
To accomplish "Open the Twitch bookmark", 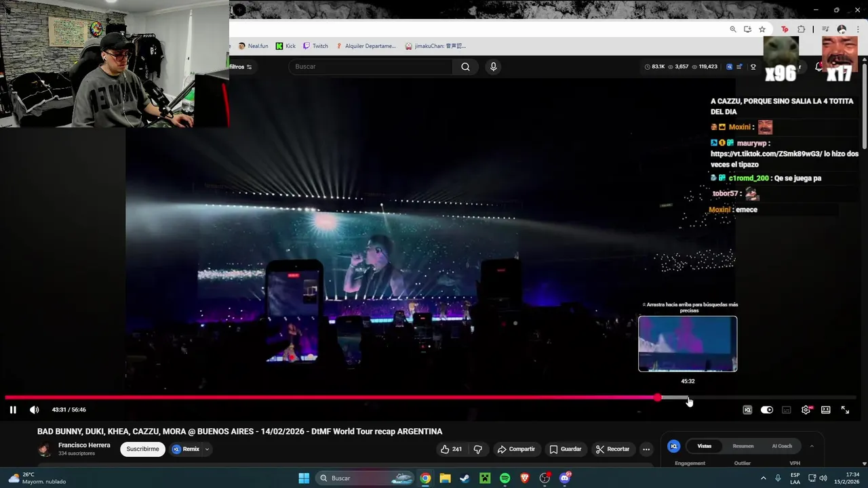I will [315, 46].
